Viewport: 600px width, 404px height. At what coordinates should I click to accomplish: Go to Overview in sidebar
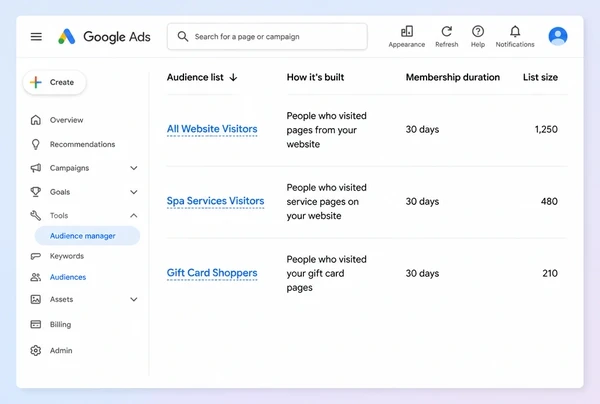point(66,120)
